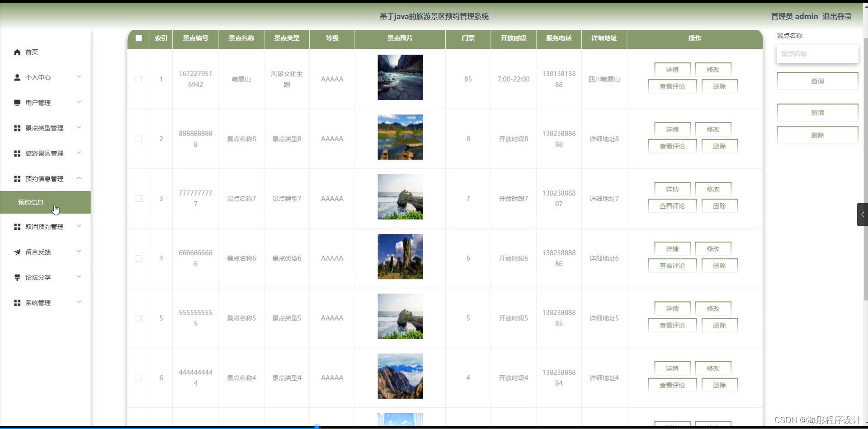Screen dimensions: 868x429
Task: Expand the 个人中心 menu chevron
Action: (x=79, y=77)
